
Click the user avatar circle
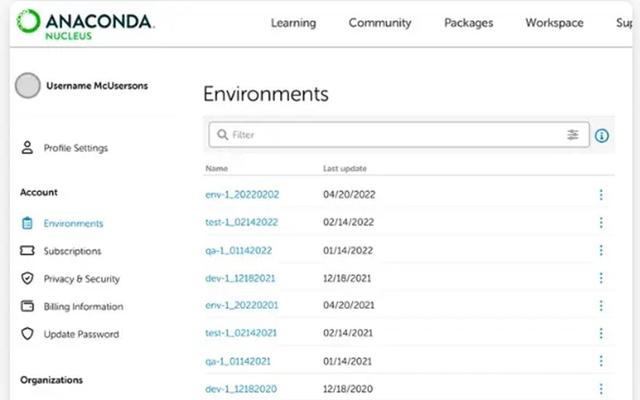tap(28, 86)
